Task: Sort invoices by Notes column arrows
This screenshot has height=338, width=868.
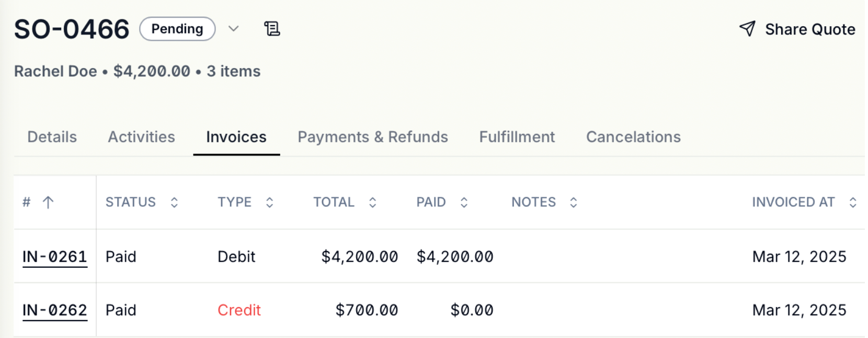Action: point(574,202)
